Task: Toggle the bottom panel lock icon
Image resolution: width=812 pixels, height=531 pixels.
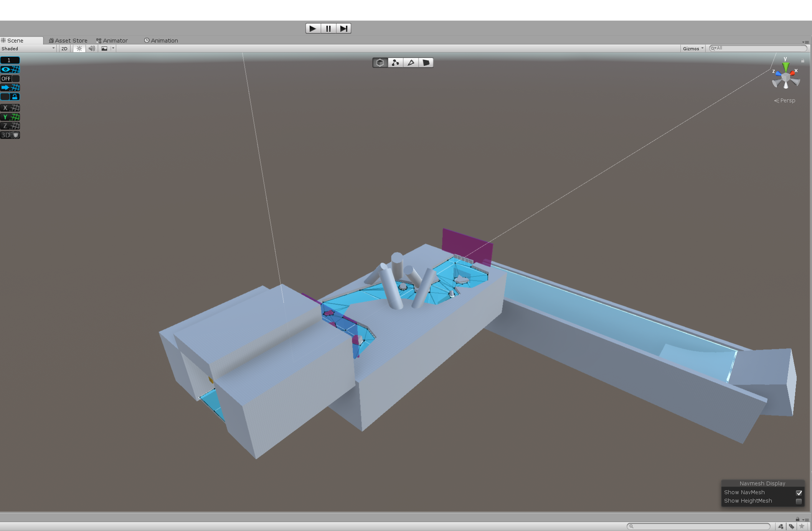Action: [x=797, y=519]
